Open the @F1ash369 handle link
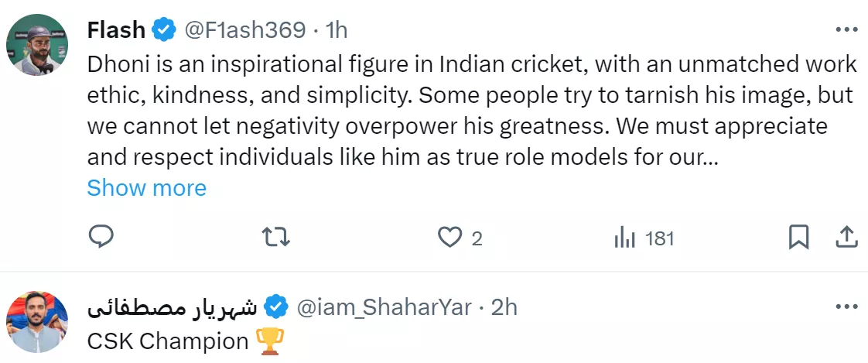868x363 pixels. click(x=246, y=30)
